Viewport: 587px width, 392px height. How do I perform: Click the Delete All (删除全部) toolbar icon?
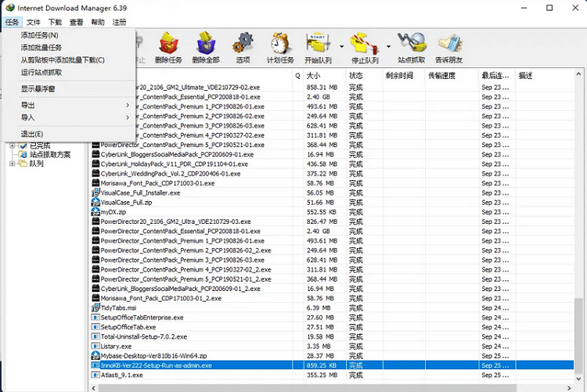[x=206, y=47]
